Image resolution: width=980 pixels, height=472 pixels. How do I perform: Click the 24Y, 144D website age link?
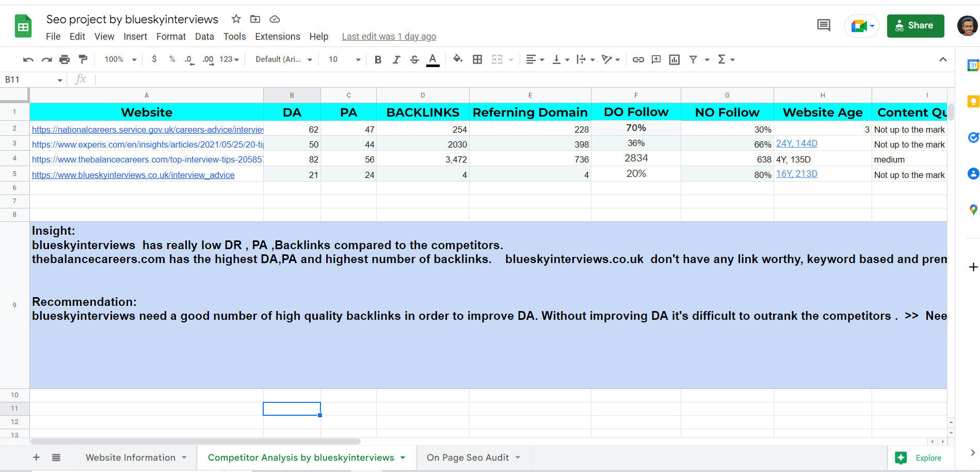point(797,143)
